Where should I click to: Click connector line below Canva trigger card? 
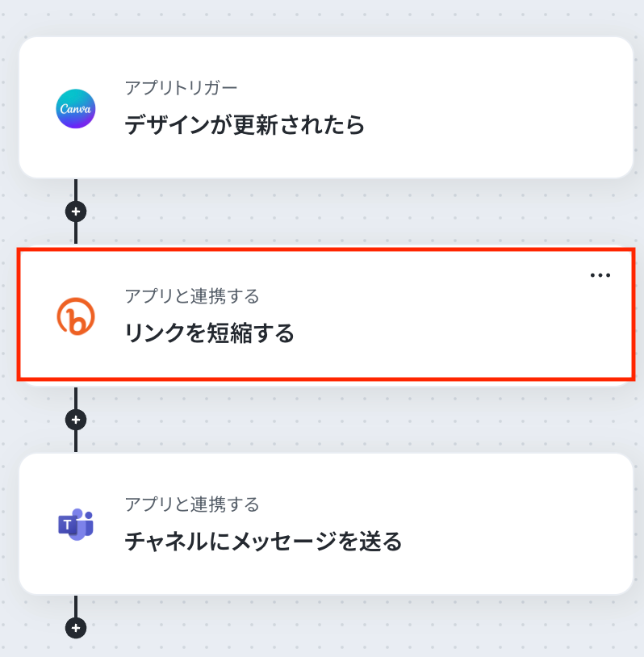(76, 190)
